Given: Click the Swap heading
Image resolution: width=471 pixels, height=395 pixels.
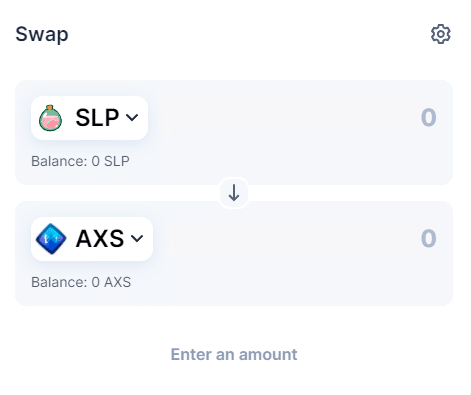Looking at the screenshot, I should (42, 34).
